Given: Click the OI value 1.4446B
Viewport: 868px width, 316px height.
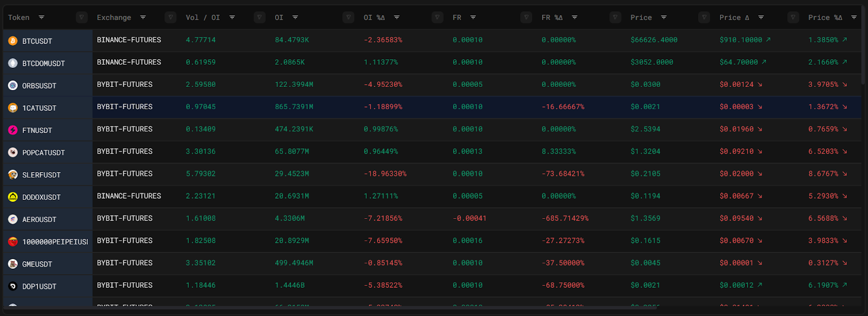Looking at the screenshot, I should (x=290, y=285).
